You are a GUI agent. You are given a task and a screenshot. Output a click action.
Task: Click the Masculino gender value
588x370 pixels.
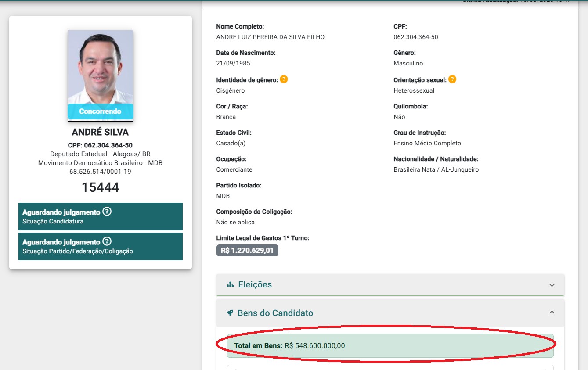[x=408, y=64]
